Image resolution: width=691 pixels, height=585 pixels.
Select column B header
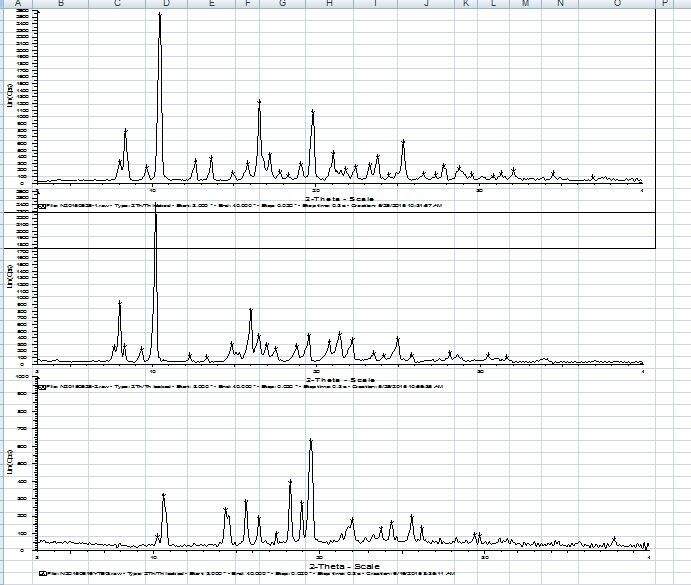pyautogui.click(x=61, y=4)
